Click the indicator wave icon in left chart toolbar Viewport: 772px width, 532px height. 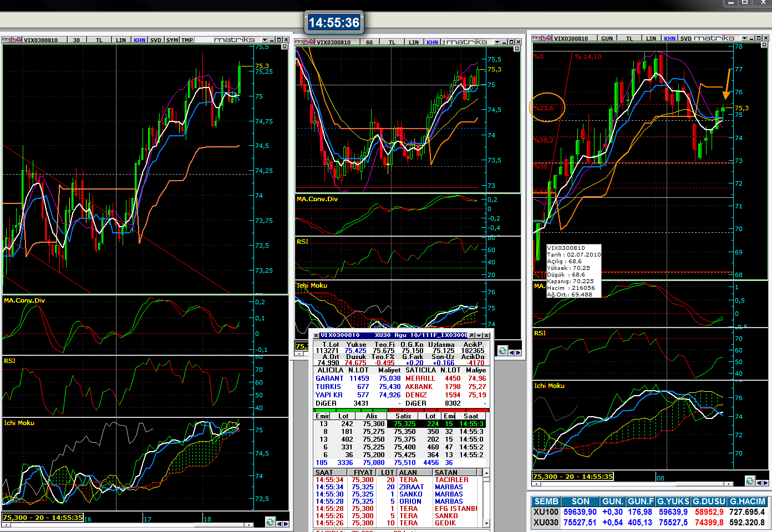(16, 40)
